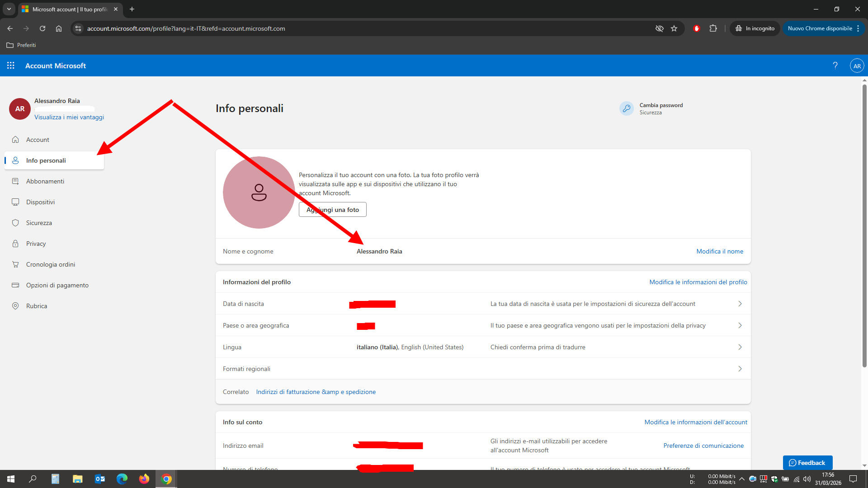Expand the Formati regionali row chevron
868x488 pixels.
pos(740,369)
